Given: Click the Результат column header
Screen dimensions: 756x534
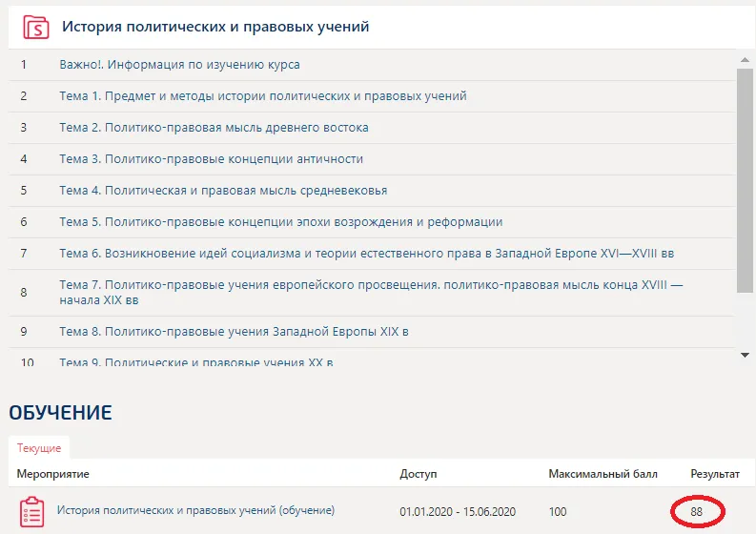Looking at the screenshot, I should click(713, 474).
